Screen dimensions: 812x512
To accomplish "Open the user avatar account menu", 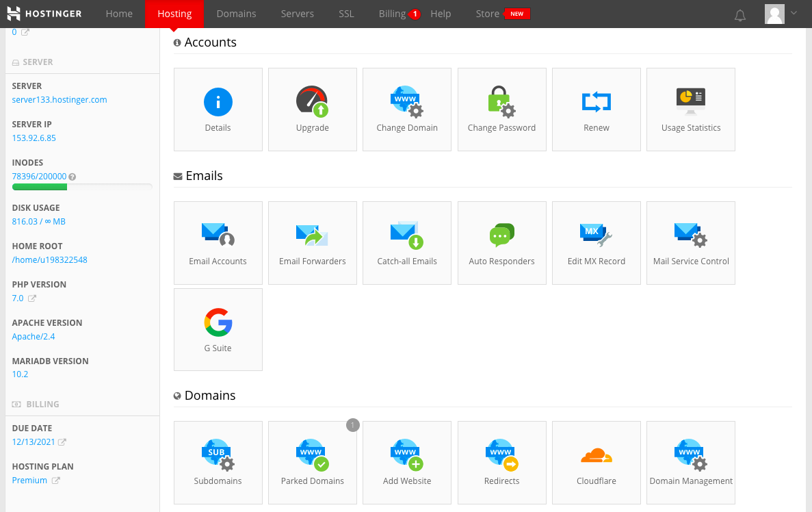I will coord(774,14).
